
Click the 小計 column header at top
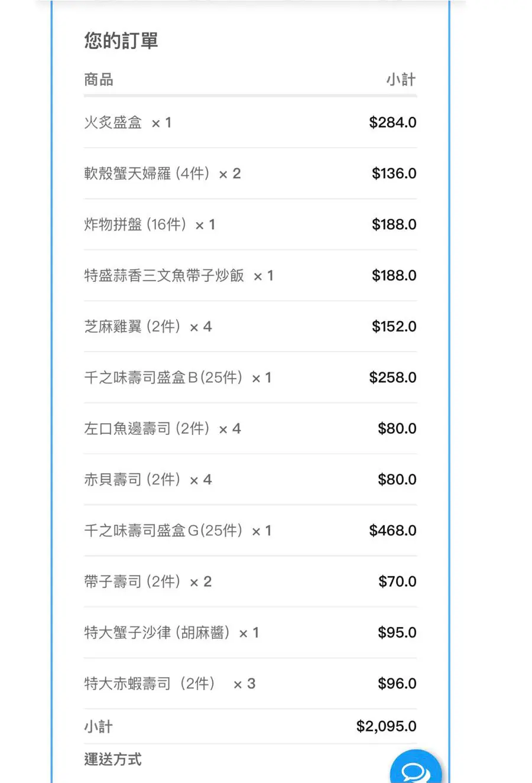401,80
